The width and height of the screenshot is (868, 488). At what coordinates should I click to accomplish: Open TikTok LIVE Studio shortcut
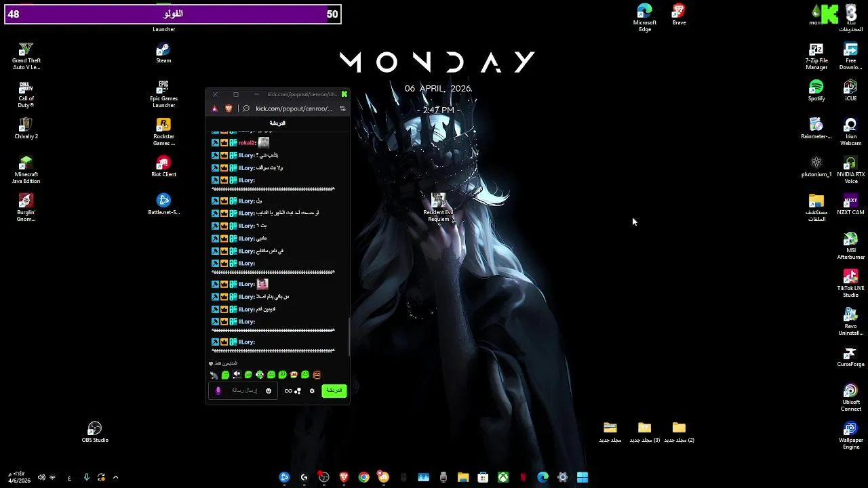850,284
